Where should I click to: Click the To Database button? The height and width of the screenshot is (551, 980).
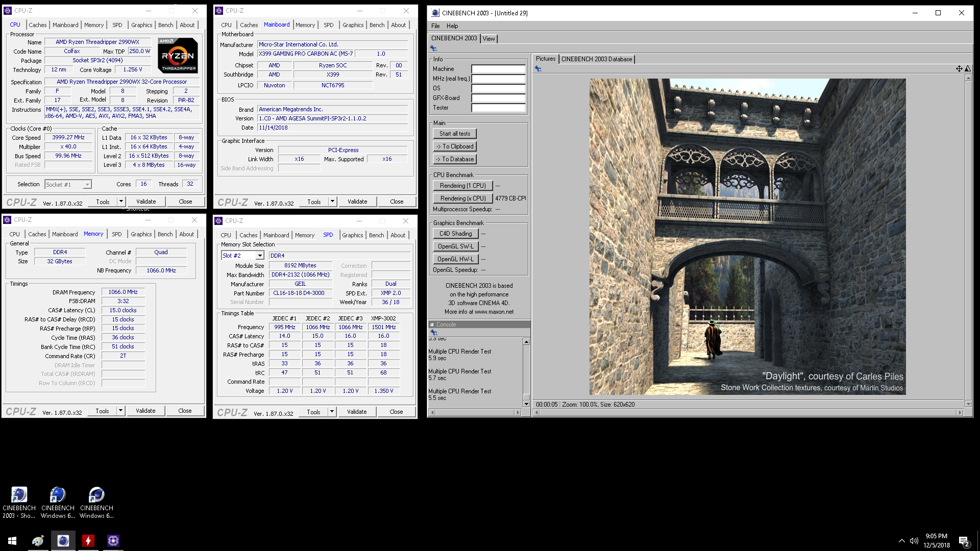[455, 159]
